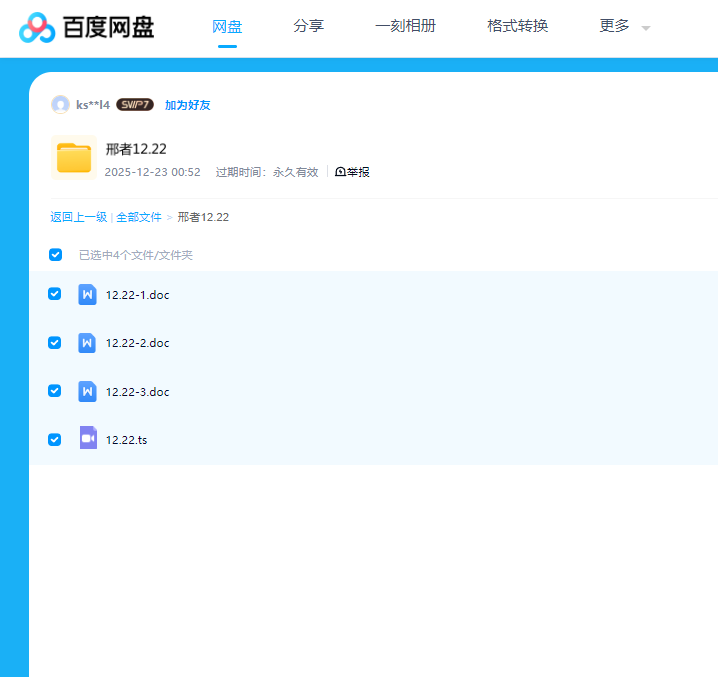Image resolution: width=718 pixels, height=677 pixels.
Task: Click the SVIP7 membership badge
Action: (x=135, y=105)
